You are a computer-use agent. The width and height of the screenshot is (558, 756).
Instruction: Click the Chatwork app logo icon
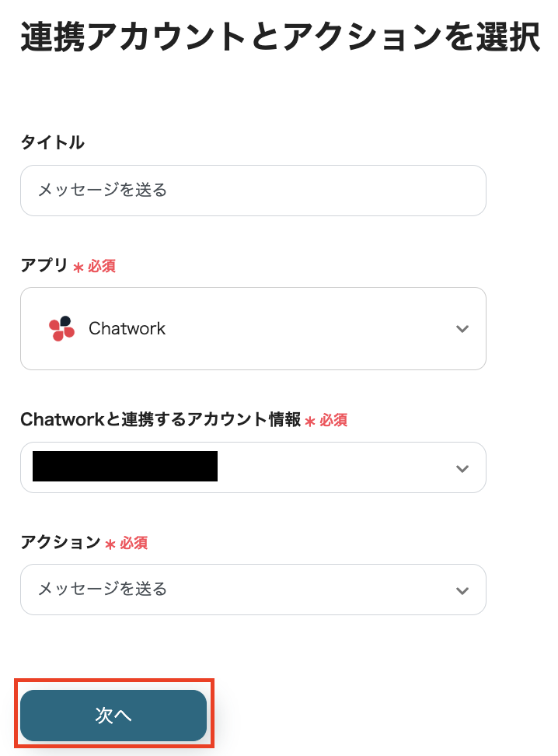tap(61, 328)
